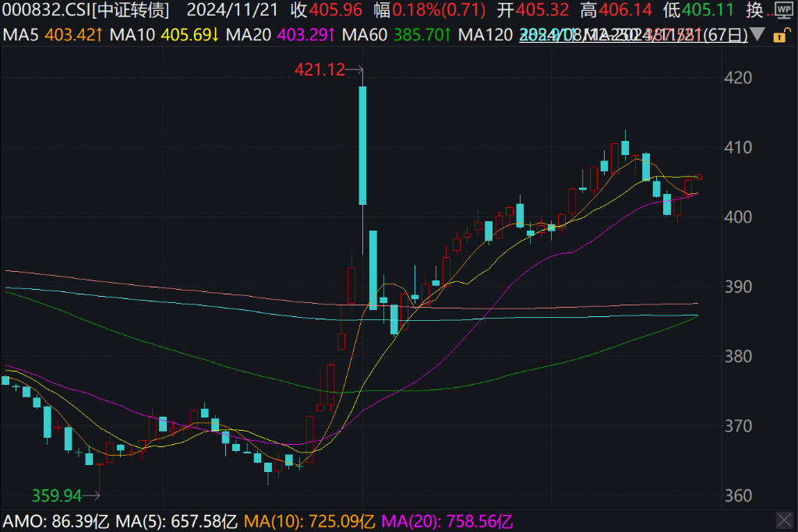Click the 67日 date range text
Viewport: 798px width, 532px height.
(731, 35)
